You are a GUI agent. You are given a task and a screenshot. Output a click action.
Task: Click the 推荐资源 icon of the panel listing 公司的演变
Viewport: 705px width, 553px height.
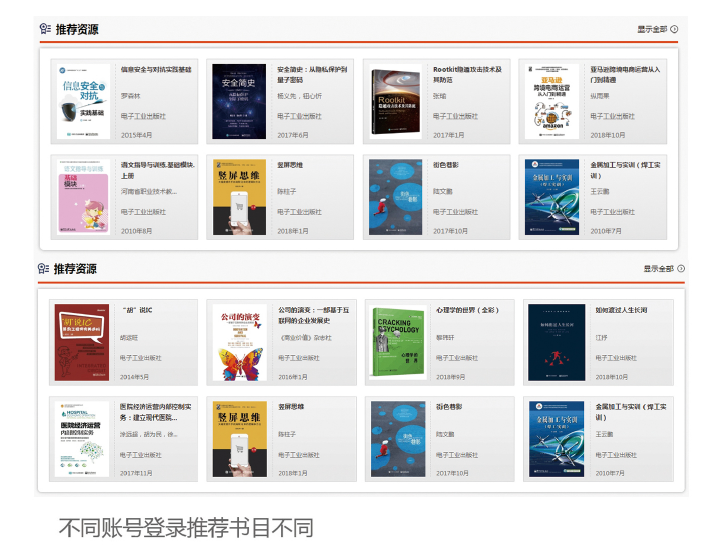tap(43, 268)
